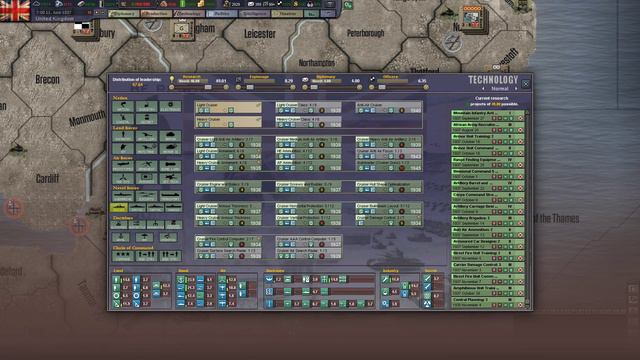640x360 pixels.
Task: Open the first Nation technology tab
Action: [x=123, y=107]
